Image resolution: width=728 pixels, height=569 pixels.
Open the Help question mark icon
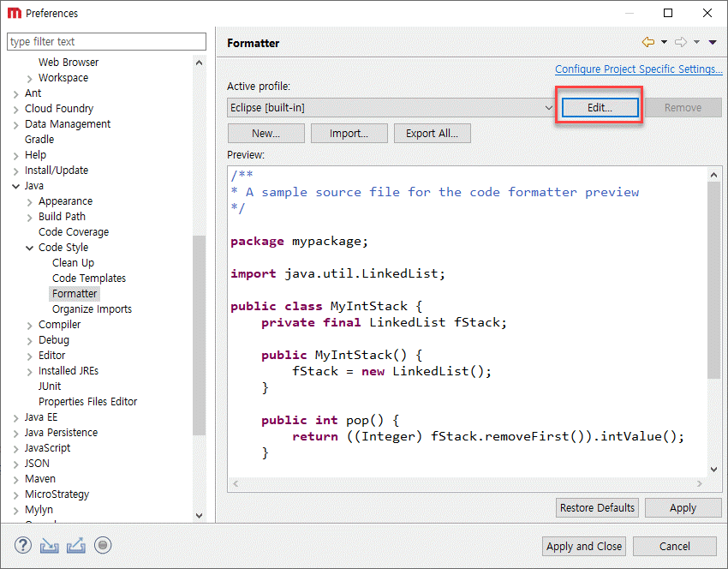[23, 545]
